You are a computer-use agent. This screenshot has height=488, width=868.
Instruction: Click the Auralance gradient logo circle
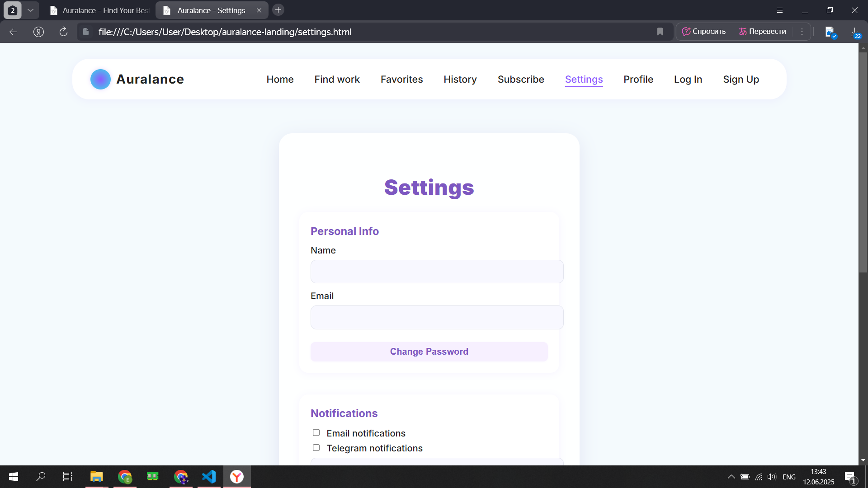coord(100,79)
